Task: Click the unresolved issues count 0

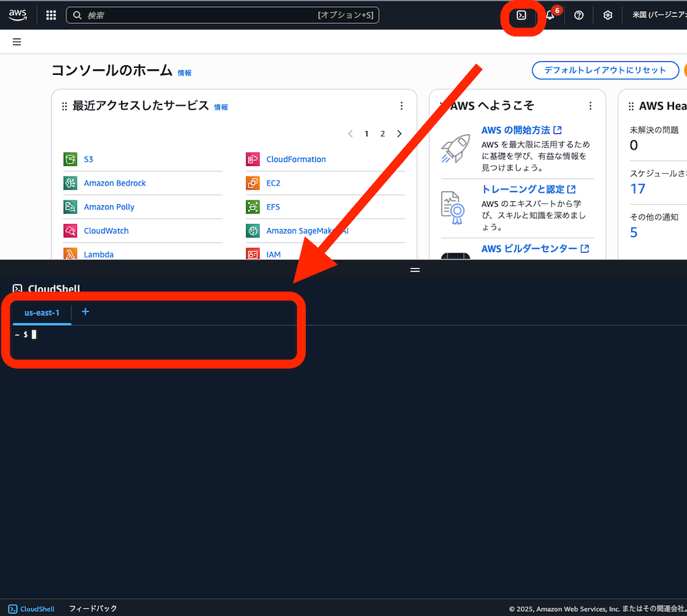Action: point(633,145)
